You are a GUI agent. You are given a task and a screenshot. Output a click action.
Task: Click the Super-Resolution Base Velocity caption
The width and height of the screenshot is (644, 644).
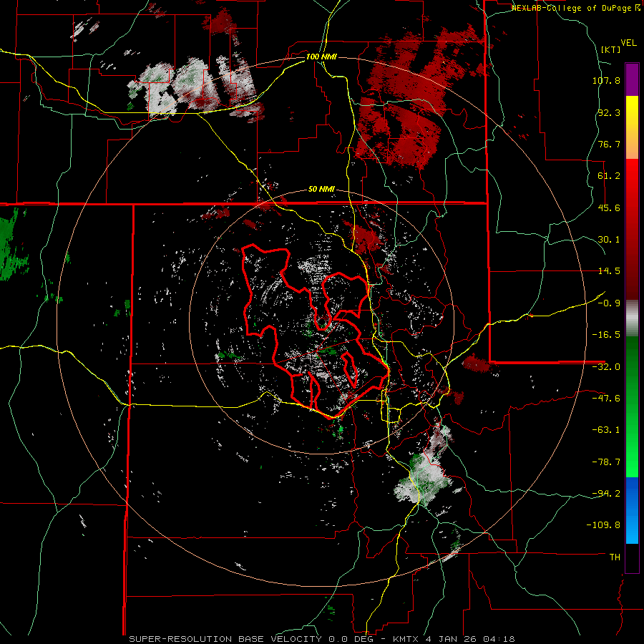tap(257, 639)
